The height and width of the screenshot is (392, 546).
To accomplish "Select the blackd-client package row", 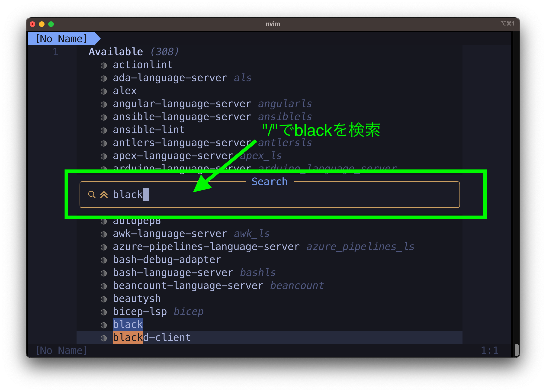I will 269,337.
